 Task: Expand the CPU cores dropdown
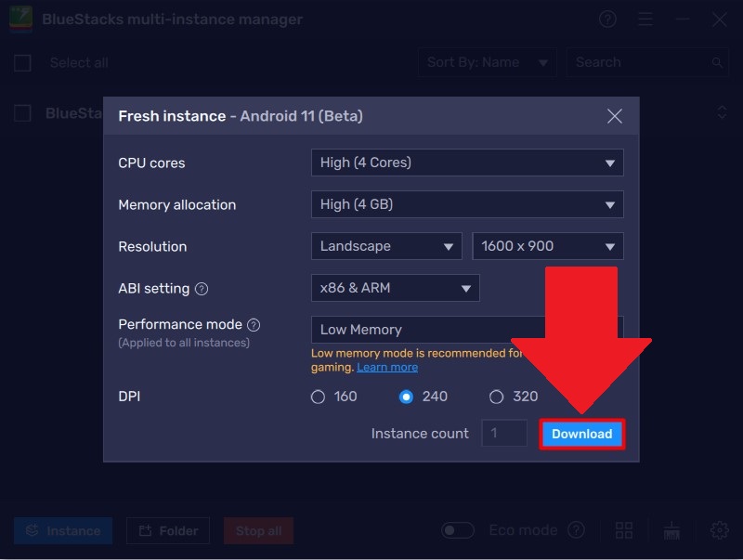pos(466,163)
